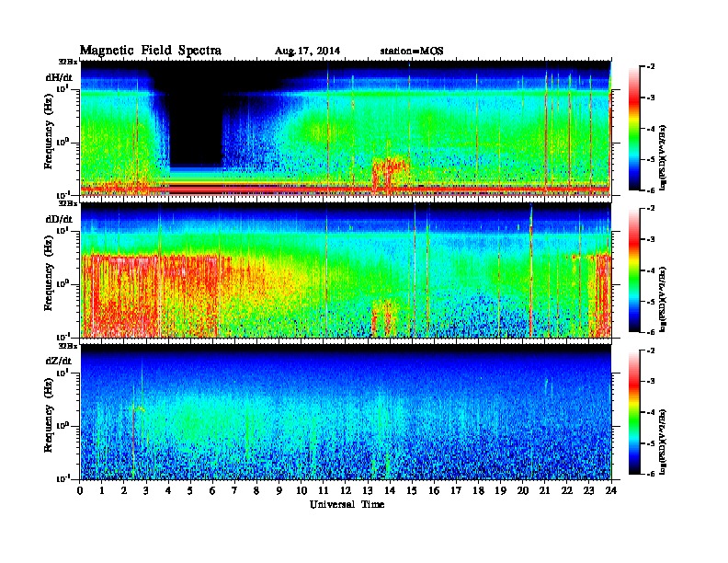Click the log(PSD) label beside dH/dt color scale
Viewport: 728px width, 563px height.
coord(663,158)
